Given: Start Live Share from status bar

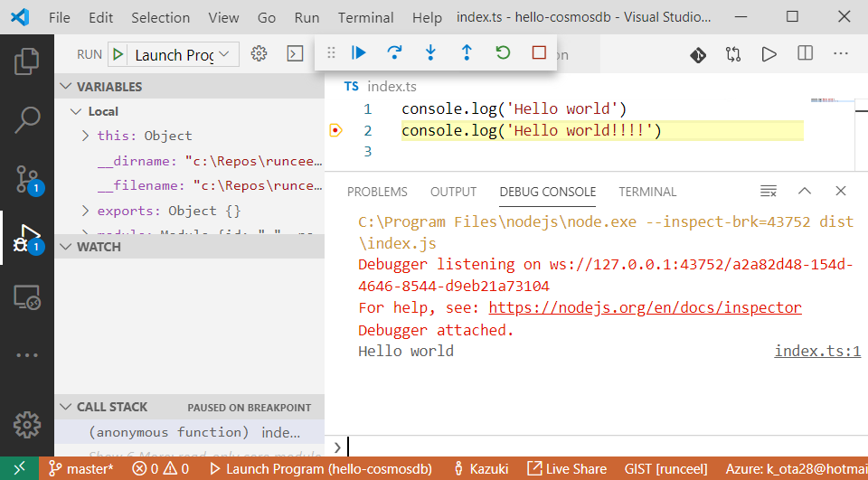Looking at the screenshot, I should pyautogui.click(x=566, y=469).
